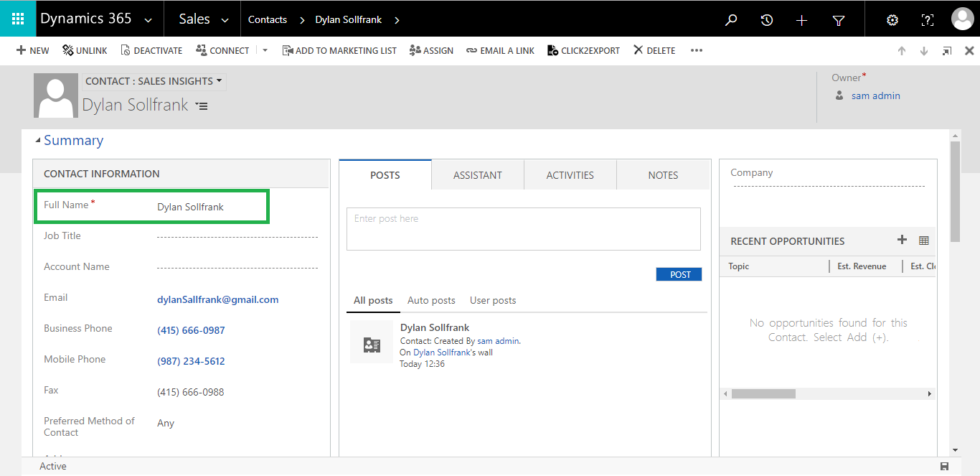Open the app launcher waffle icon
The height and width of the screenshot is (476, 980).
coord(18,19)
